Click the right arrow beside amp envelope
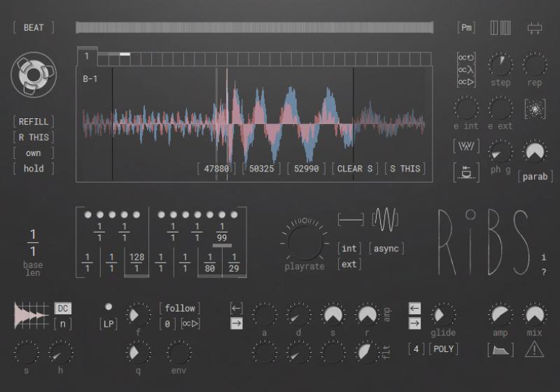Image resolution: width=560 pixels, height=392 pixels. 237,323
